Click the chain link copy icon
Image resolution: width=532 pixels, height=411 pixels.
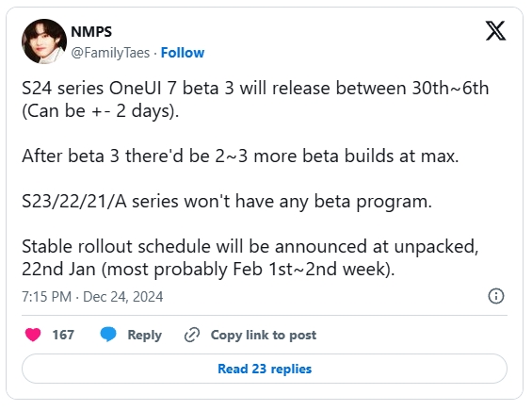(192, 335)
